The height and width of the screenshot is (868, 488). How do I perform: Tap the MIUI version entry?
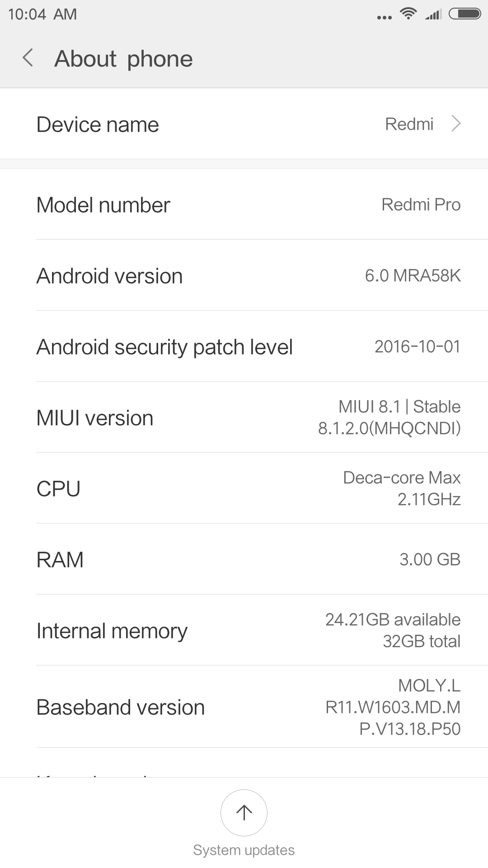[x=244, y=418]
